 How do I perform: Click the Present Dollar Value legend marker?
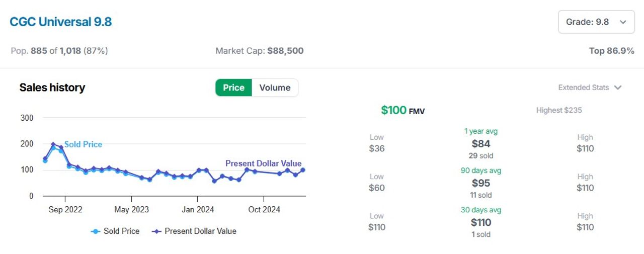156,231
